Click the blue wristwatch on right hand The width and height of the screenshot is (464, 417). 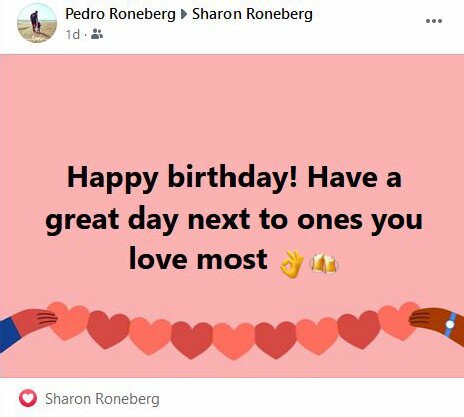pyautogui.click(x=450, y=324)
